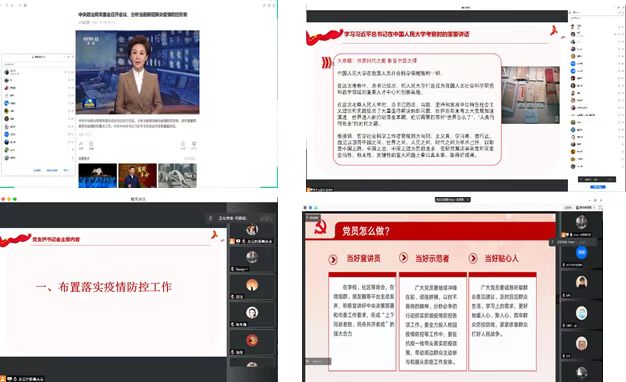Click the middle blue link under the floating participant list

[x=52, y=170]
